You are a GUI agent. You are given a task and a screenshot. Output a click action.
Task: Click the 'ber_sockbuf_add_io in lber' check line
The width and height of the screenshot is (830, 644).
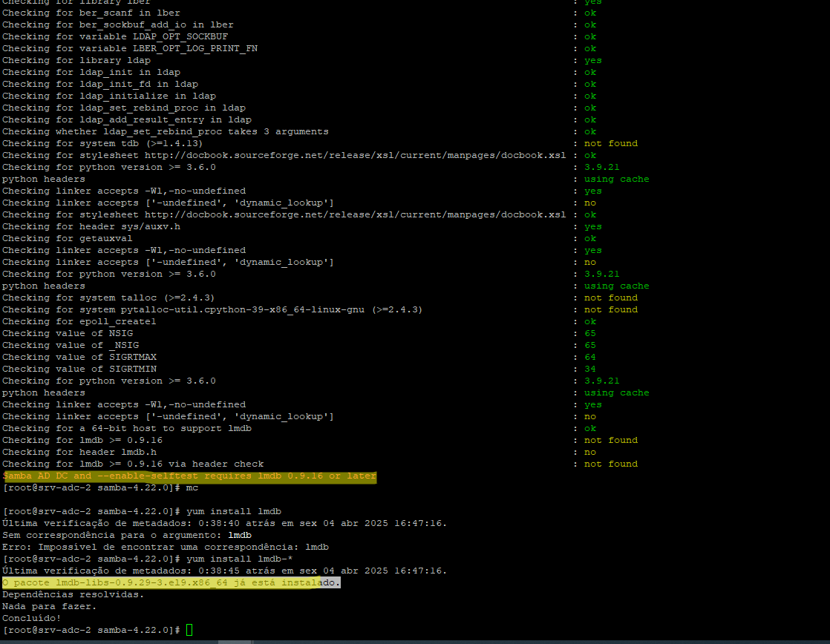(x=117, y=25)
